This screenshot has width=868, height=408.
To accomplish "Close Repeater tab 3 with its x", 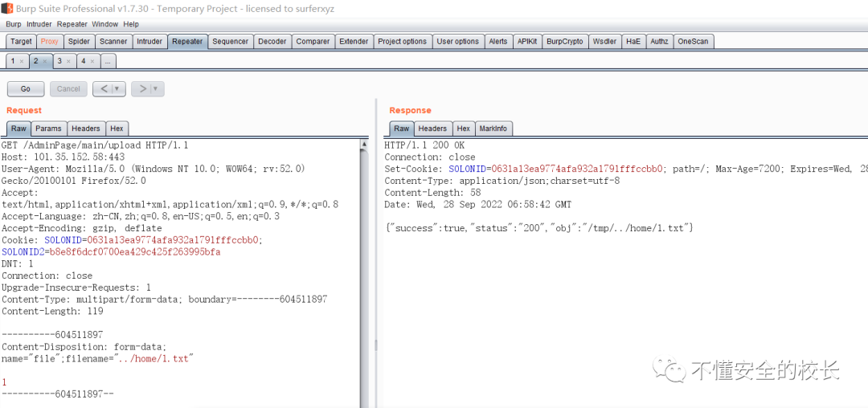I will coord(68,61).
